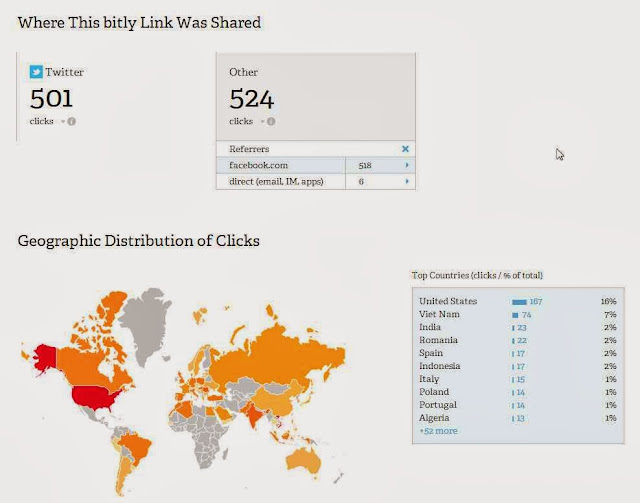Show the +52 more countries link
The width and height of the screenshot is (640, 503).
pos(438,431)
